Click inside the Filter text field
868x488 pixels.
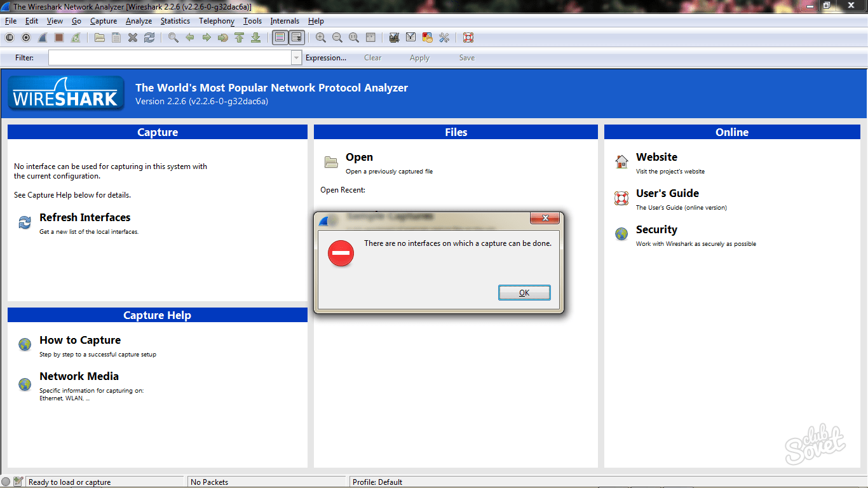(x=170, y=58)
